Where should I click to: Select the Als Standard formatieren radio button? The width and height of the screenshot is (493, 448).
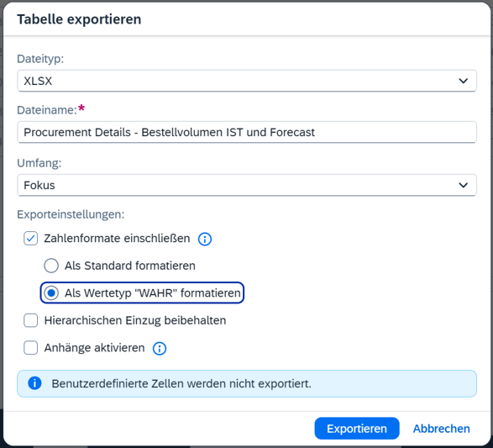coord(51,266)
